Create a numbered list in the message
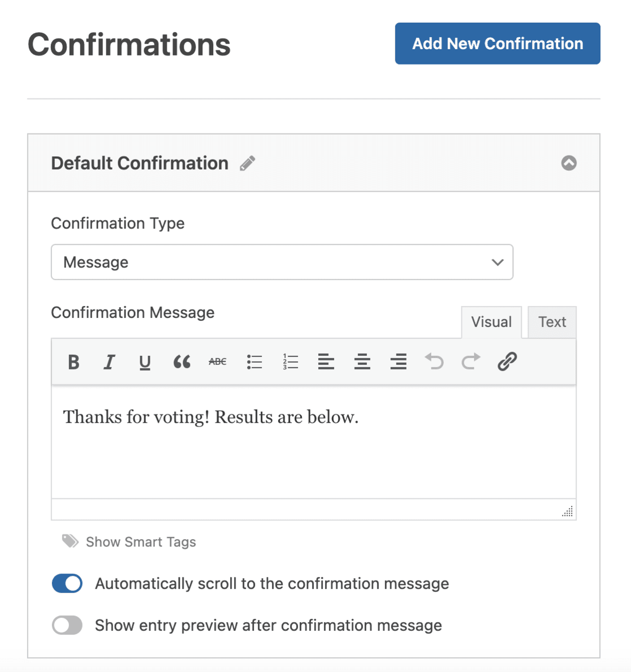The height and width of the screenshot is (672, 631). pyautogui.click(x=290, y=362)
